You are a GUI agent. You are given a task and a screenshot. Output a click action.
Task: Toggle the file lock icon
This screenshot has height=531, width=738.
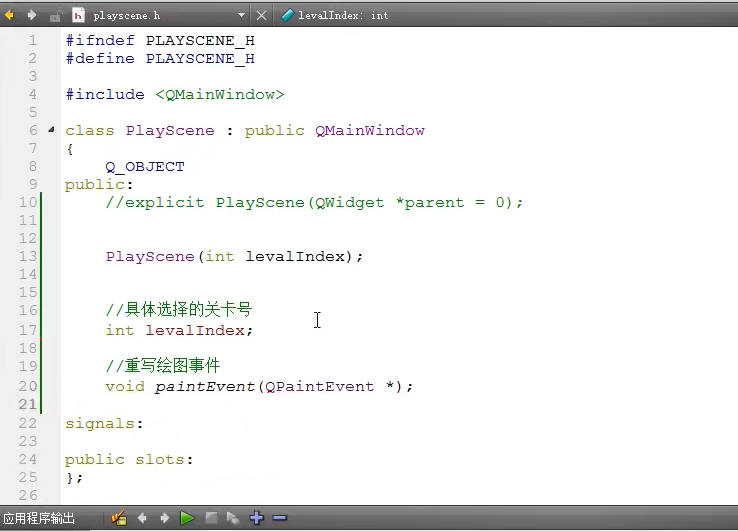[x=55, y=16]
